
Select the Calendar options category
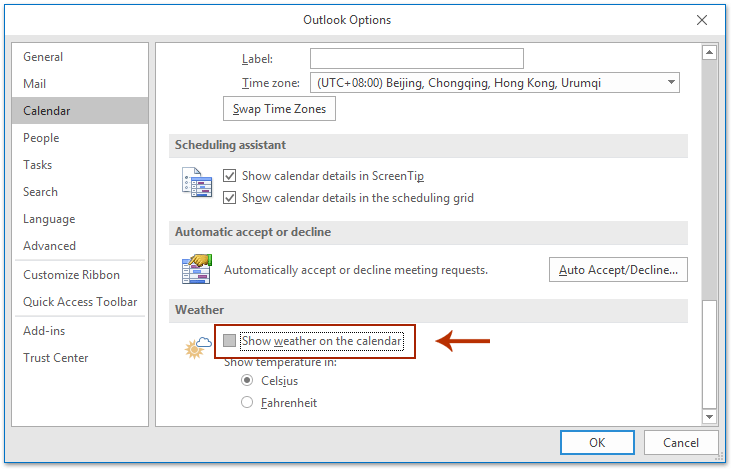click(x=80, y=111)
